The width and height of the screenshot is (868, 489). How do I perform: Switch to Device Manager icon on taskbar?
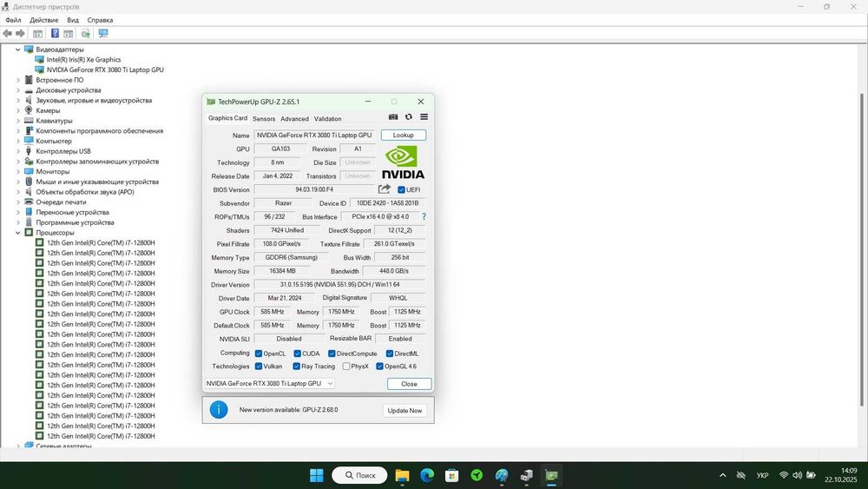tap(527, 475)
